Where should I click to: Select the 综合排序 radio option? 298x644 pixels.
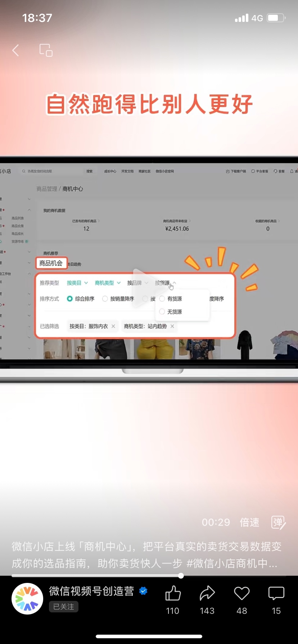coord(81,299)
